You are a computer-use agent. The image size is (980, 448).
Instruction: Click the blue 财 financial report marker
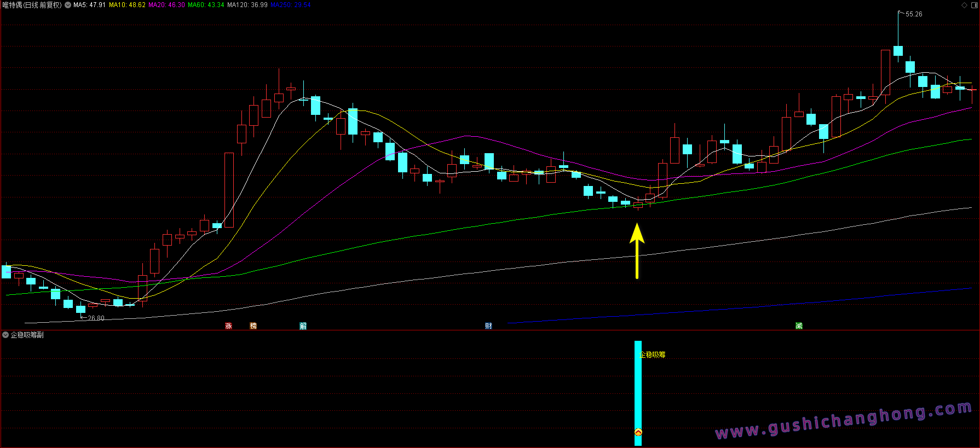click(x=488, y=326)
